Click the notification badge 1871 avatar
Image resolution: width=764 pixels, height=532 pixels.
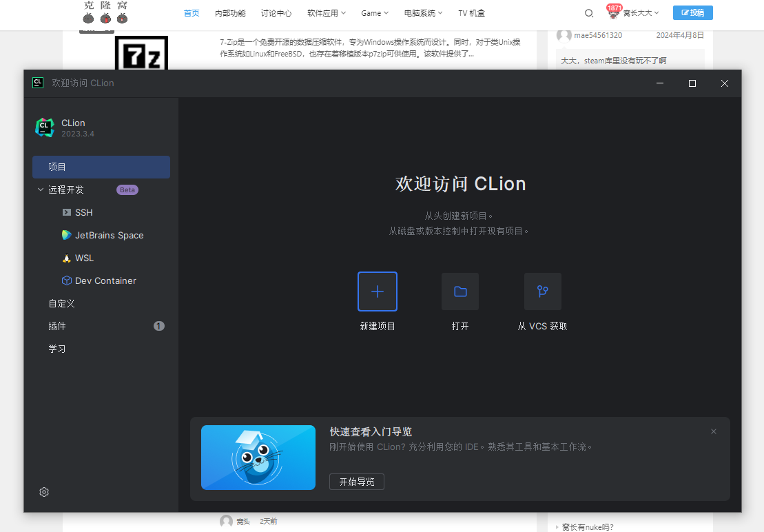point(613,12)
